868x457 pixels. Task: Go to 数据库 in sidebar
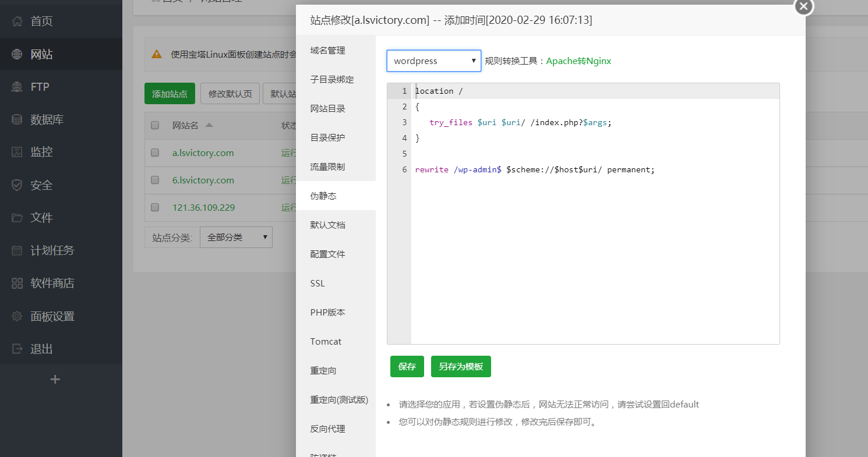pos(61,119)
